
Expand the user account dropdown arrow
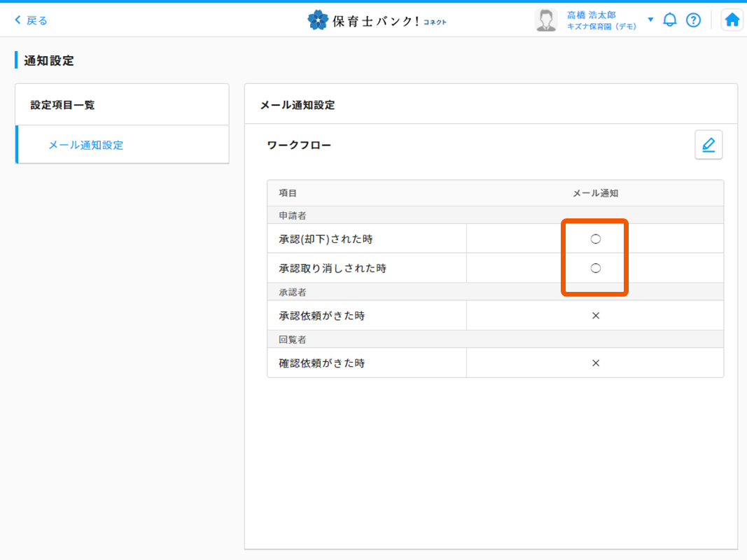pyautogui.click(x=650, y=20)
